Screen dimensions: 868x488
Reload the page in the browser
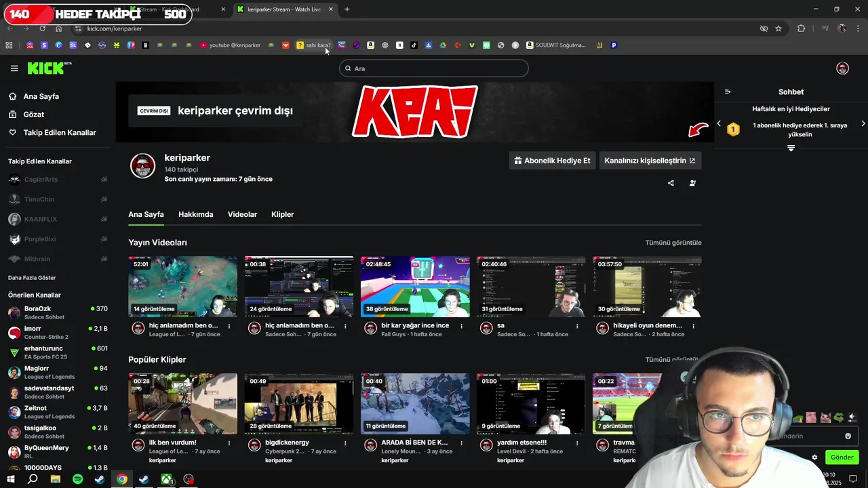coord(42,28)
